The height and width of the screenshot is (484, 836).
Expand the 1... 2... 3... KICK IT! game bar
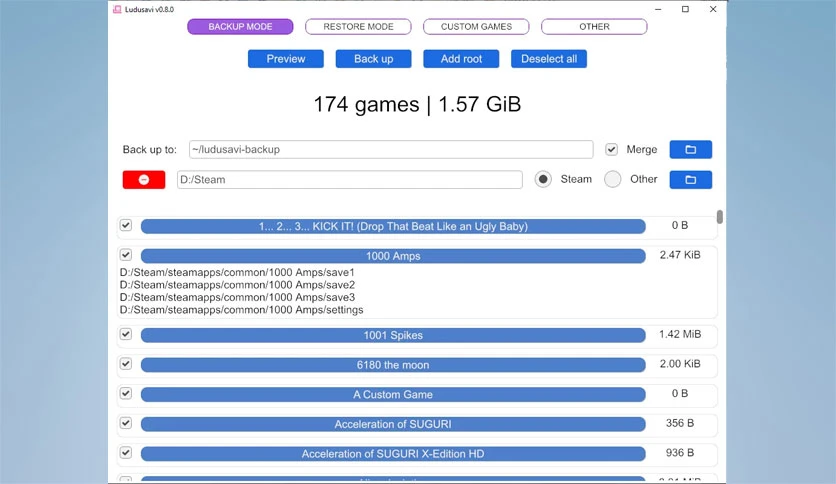pos(393,226)
